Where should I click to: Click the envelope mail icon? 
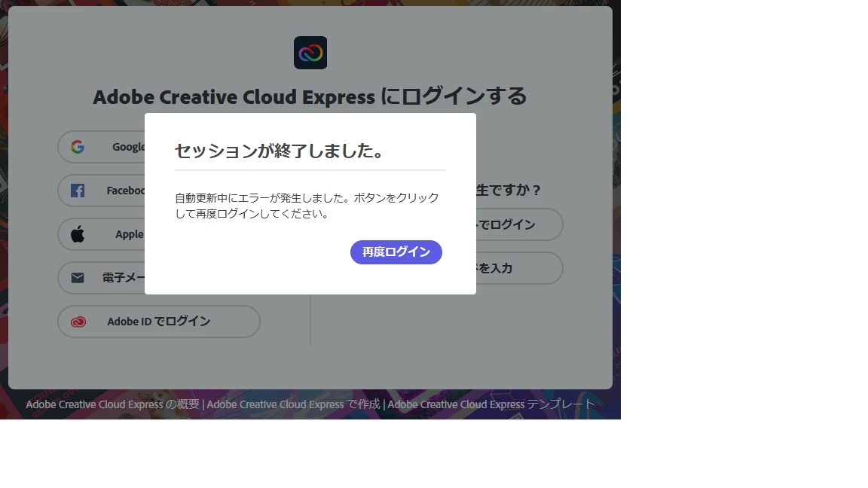pyautogui.click(x=78, y=278)
